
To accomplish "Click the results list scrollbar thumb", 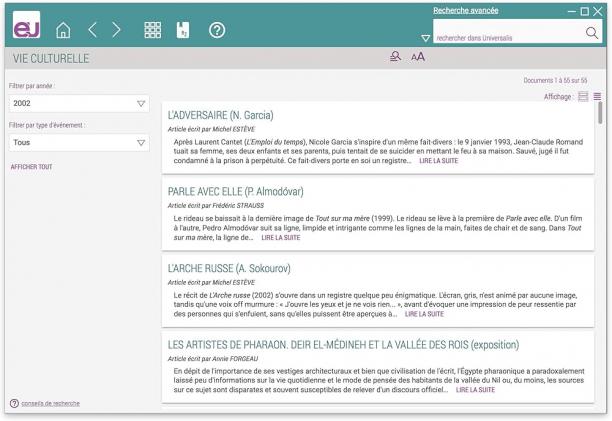I will pos(600,113).
